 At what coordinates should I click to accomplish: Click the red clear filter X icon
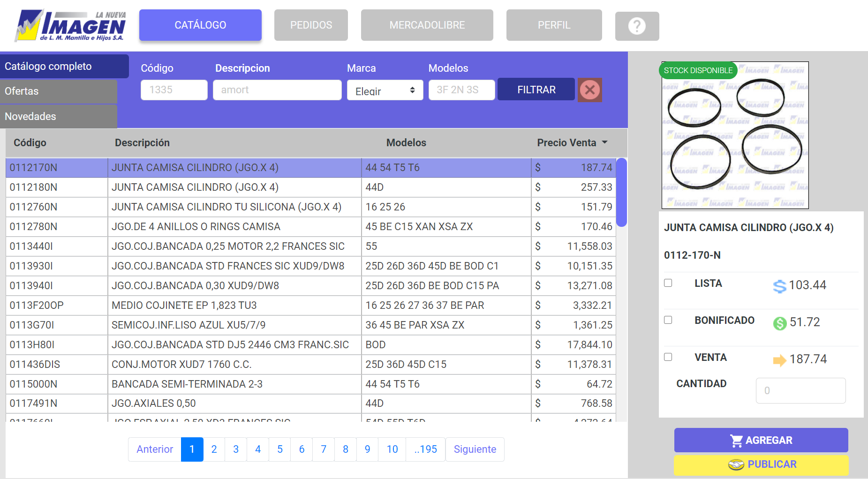click(590, 90)
